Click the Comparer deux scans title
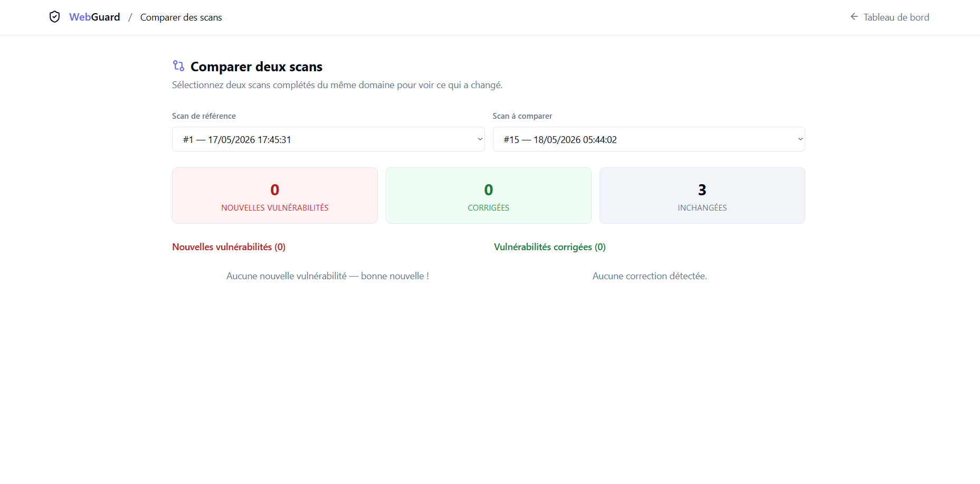980x484 pixels. point(256,67)
